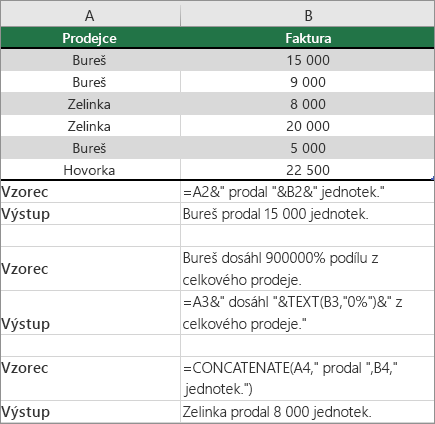Click the Hovorka name cell
Image resolution: width=435 pixels, height=424 pixels.
click(x=90, y=170)
